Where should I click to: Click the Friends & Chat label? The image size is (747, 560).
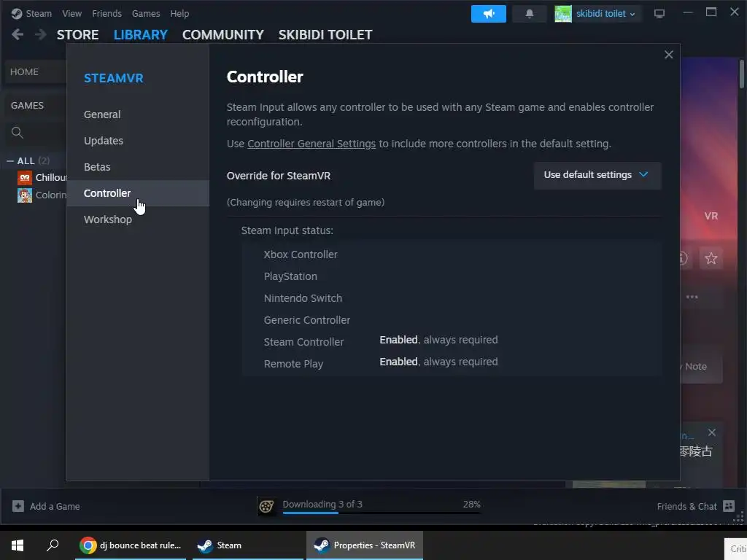(686, 506)
